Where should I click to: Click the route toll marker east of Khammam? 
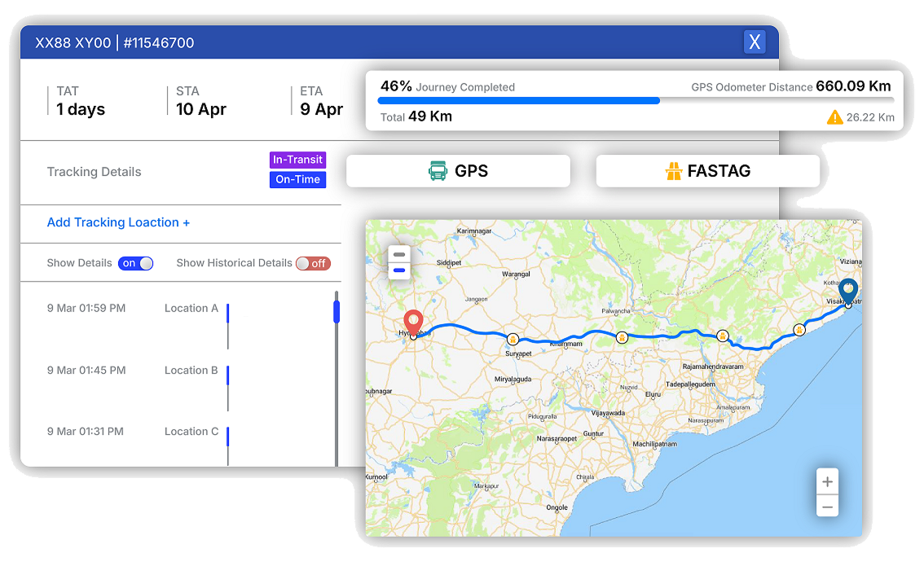621,336
